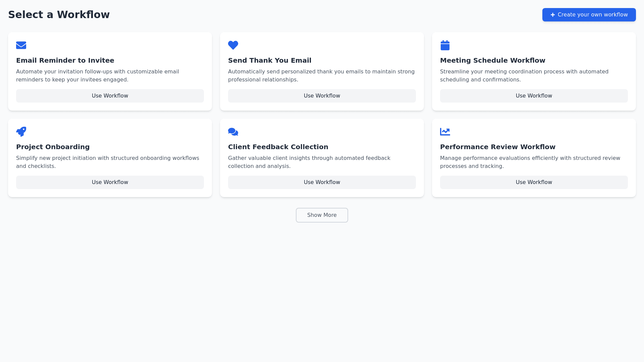
Task: Click the envelope icon on Email Reminder card
Action: coord(21,45)
